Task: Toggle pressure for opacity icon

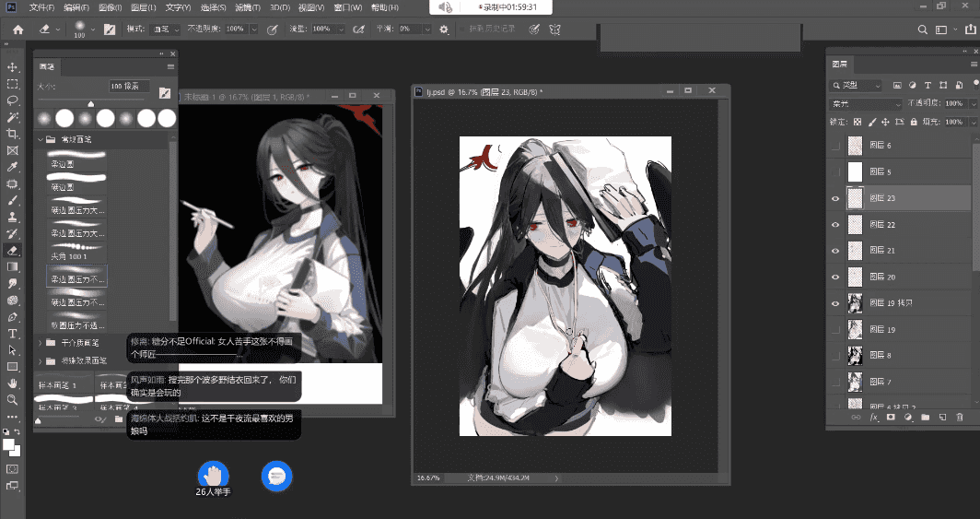Action: click(x=273, y=29)
